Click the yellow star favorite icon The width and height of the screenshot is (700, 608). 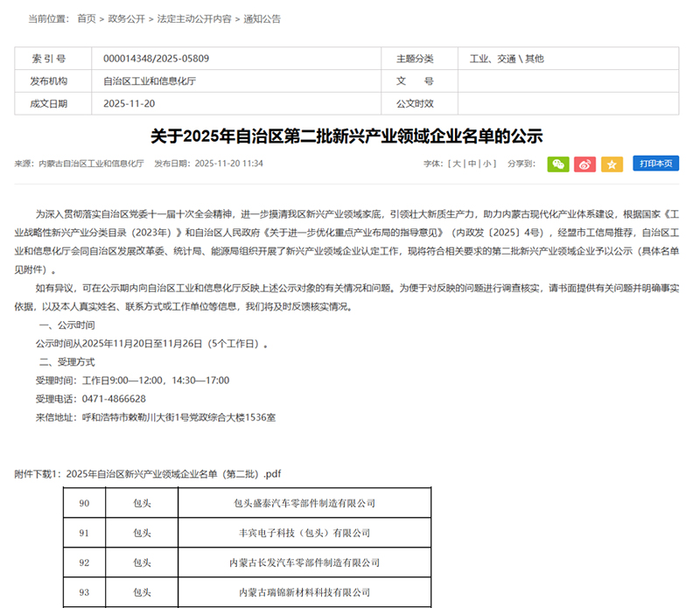coord(612,164)
